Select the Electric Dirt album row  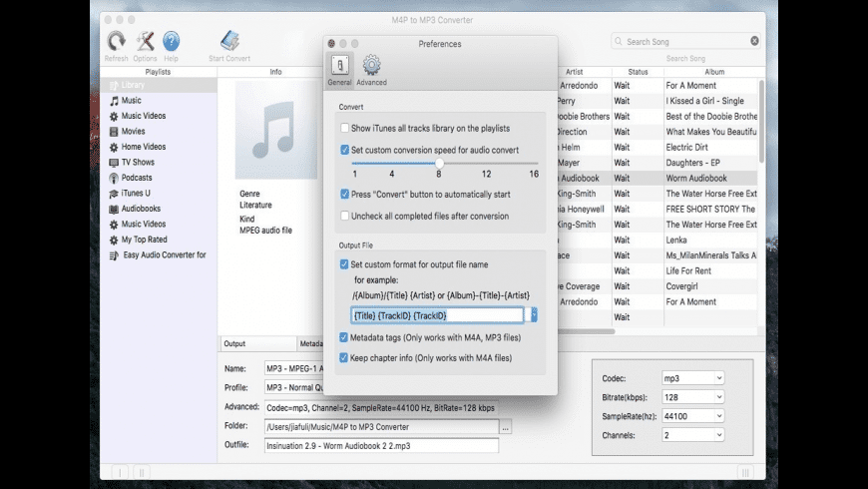pyautogui.click(x=686, y=148)
